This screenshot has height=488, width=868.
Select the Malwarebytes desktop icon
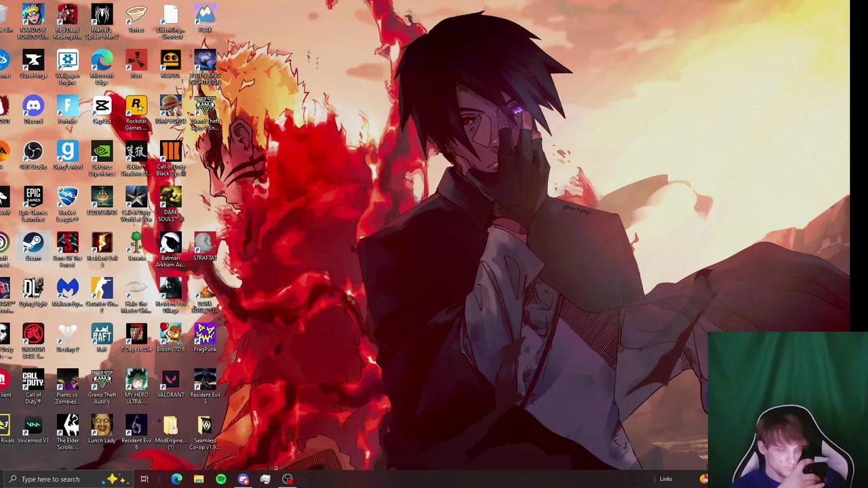[x=67, y=291]
